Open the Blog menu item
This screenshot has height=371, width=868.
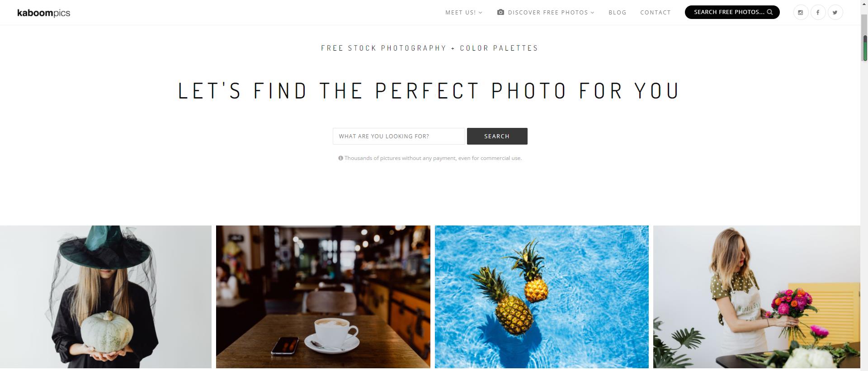click(x=618, y=12)
